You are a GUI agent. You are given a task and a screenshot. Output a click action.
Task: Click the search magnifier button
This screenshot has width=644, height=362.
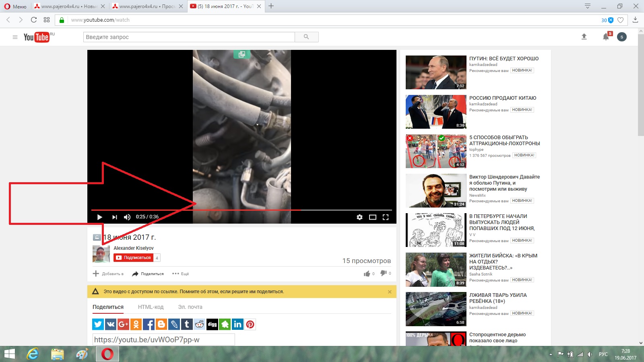click(307, 37)
